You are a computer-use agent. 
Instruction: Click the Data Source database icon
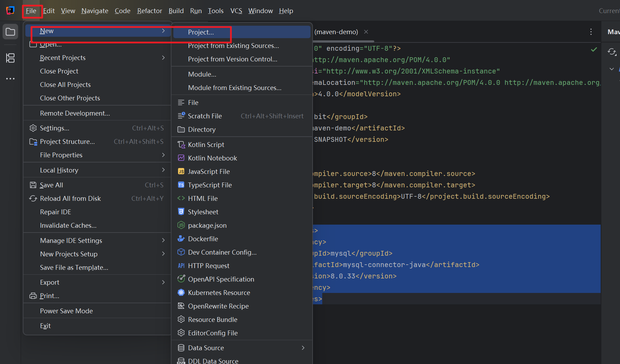(181, 348)
